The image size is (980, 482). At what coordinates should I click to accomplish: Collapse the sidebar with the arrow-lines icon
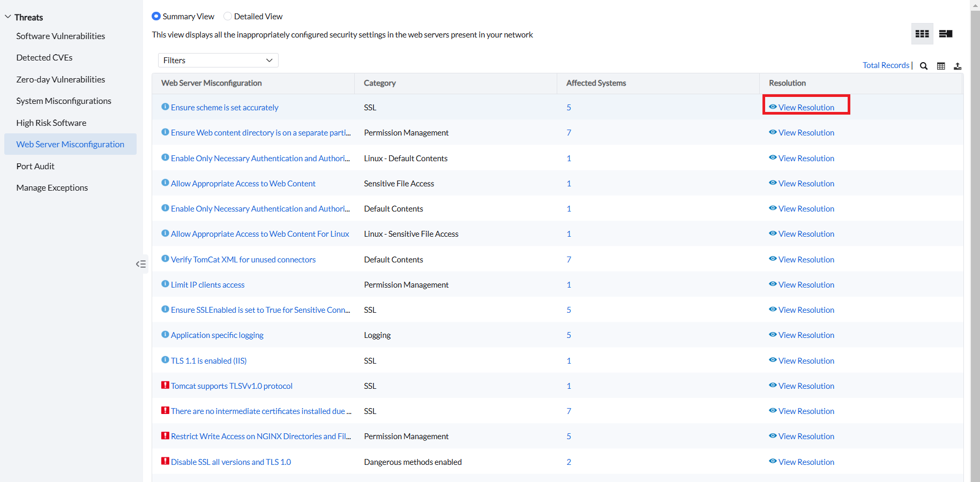pyautogui.click(x=141, y=264)
